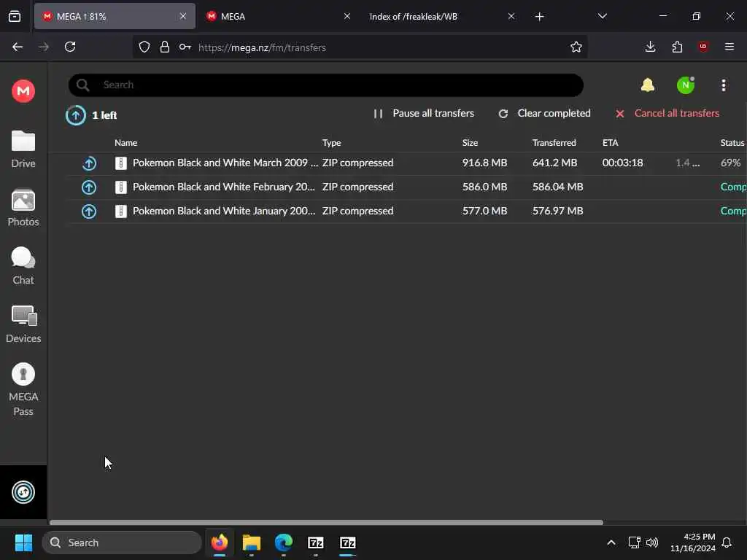Open the Firefox View icon

click(15, 16)
